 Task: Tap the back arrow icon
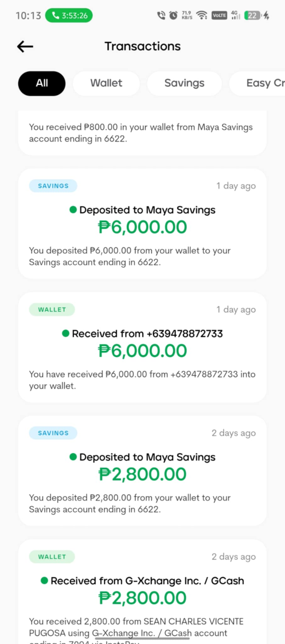(25, 47)
